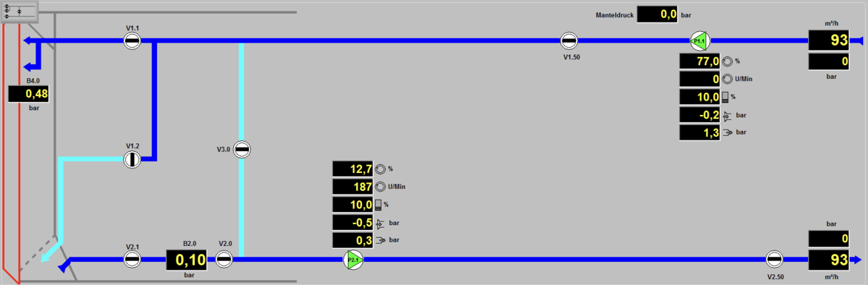Select pump P1.1 green symbol
This screenshot has height=285, width=868.
tap(700, 41)
